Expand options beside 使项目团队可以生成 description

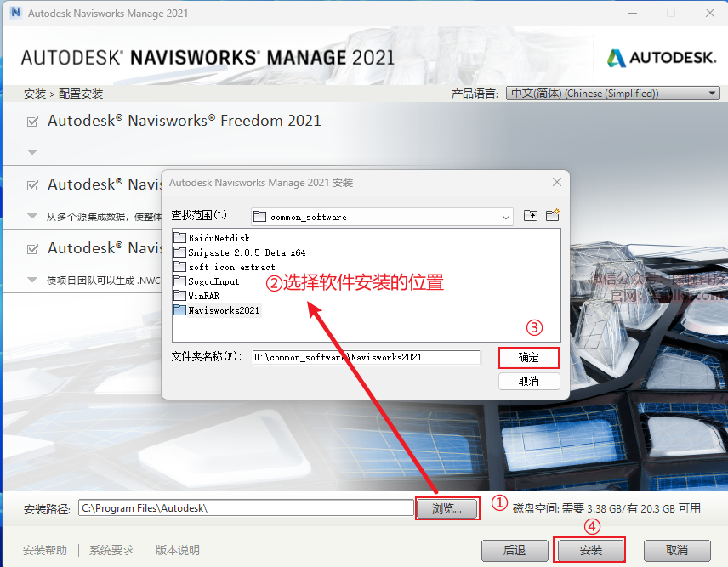32,280
